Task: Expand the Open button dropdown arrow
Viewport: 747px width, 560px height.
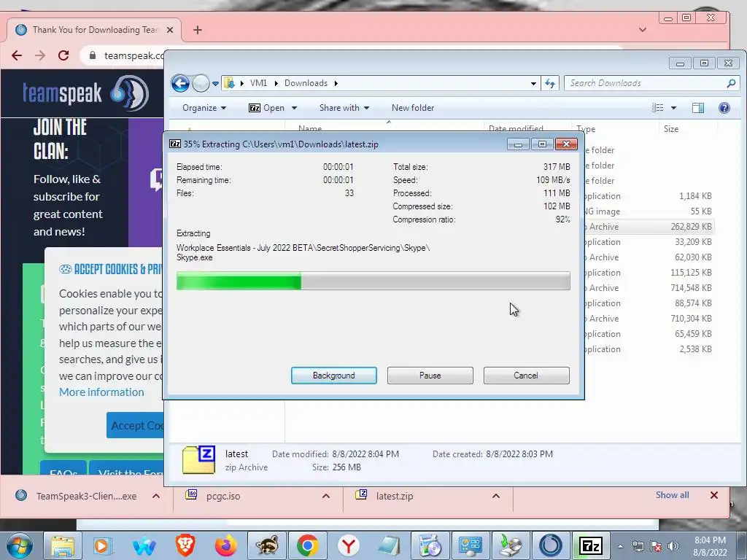Action: point(295,108)
